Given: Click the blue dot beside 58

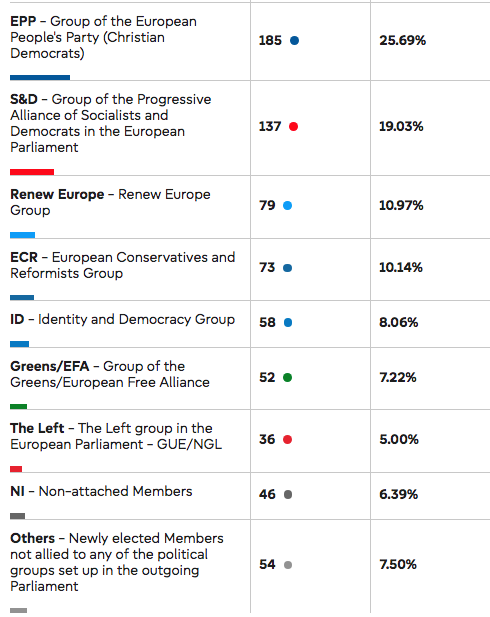Looking at the screenshot, I should click(x=288, y=323).
